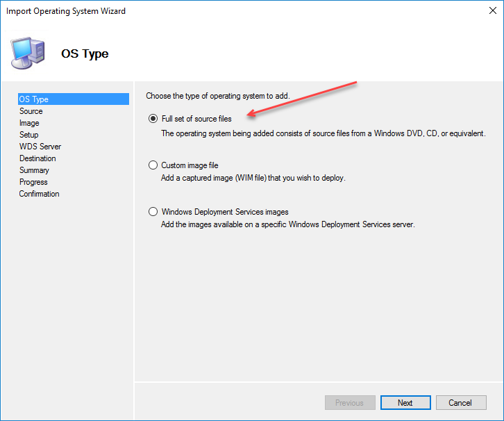Open the WDS Server step
504x421 pixels.
[x=40, y=147]
